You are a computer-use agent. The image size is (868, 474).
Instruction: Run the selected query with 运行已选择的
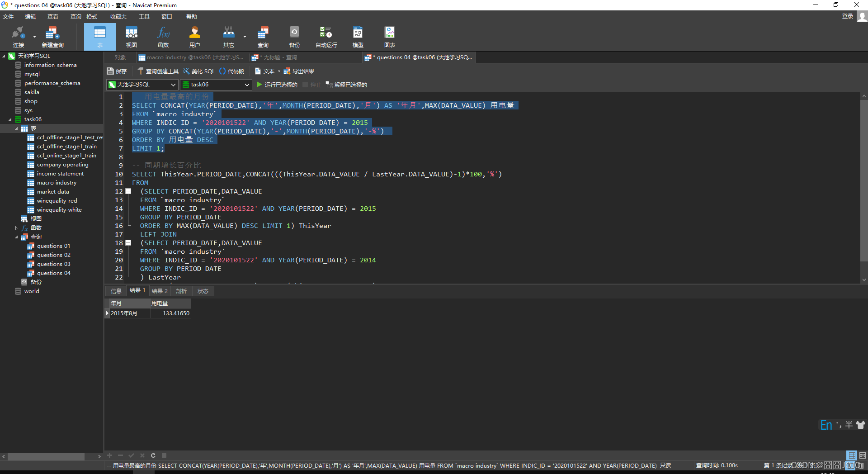(x=277, y=85)
